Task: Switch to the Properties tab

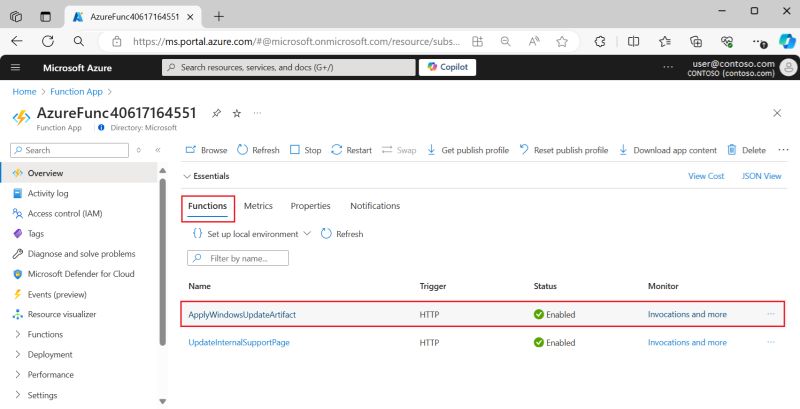Action: coord(310,206)
